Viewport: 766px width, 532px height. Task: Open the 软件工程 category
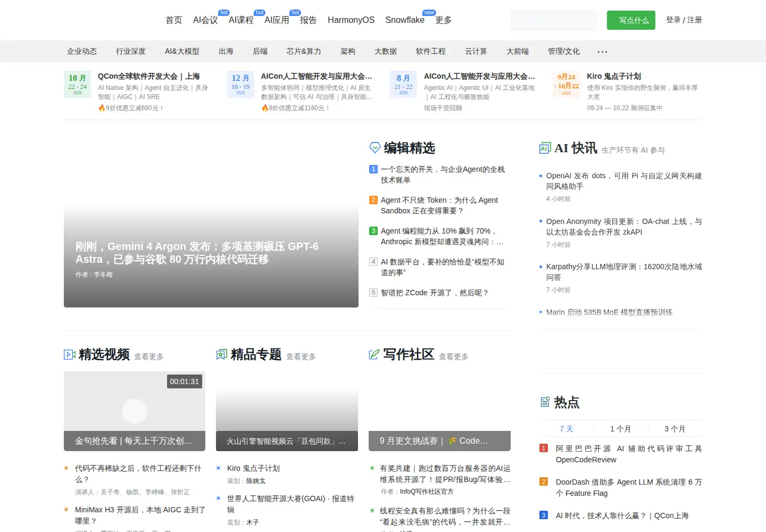tap(431, 52)
